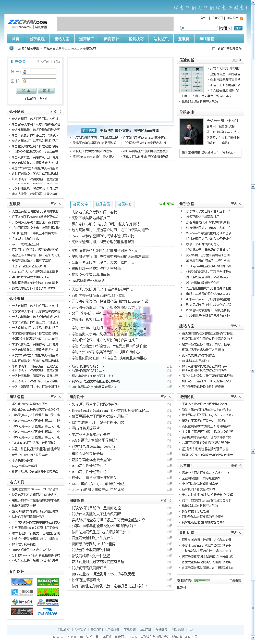Open the bitsCN partner logo

coord(22,602)
